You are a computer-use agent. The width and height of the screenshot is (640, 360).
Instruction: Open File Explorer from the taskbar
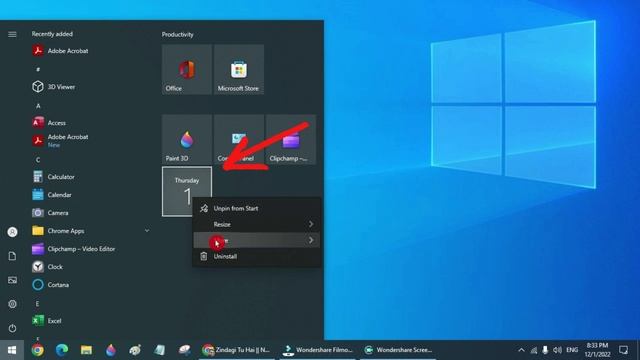tap(86, 350)
